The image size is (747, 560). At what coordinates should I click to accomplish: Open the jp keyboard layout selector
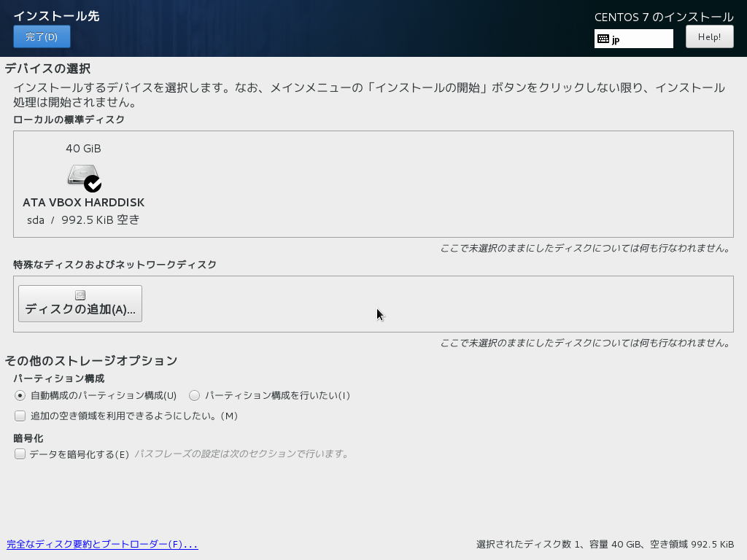tap(633, 37)
